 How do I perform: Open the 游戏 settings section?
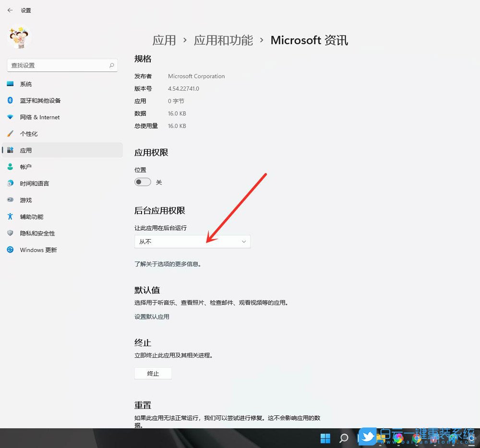click(25, 200)
